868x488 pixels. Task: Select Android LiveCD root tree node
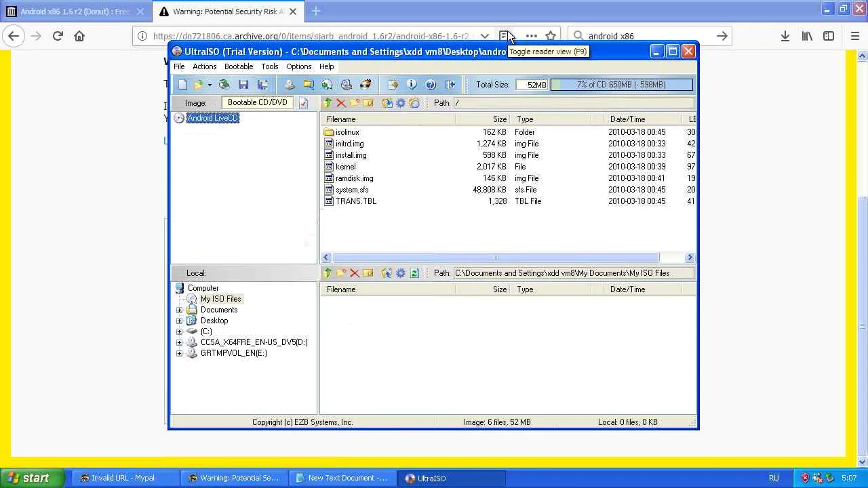pos(213,118)
